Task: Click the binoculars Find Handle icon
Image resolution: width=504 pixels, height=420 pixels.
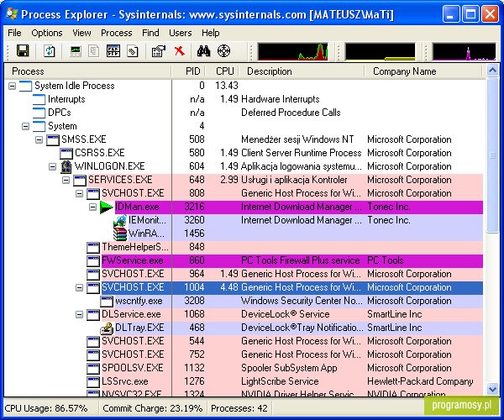Action: 203,50
